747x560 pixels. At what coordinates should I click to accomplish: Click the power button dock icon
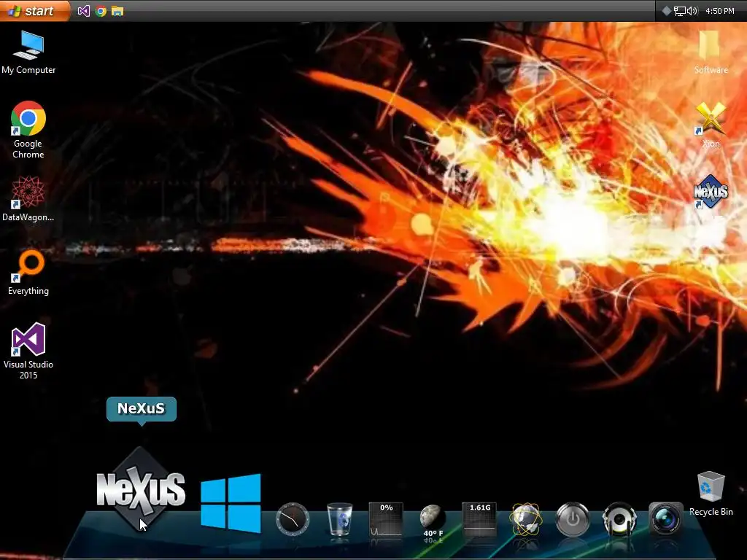pyautogui.click(x=573, y=519)
